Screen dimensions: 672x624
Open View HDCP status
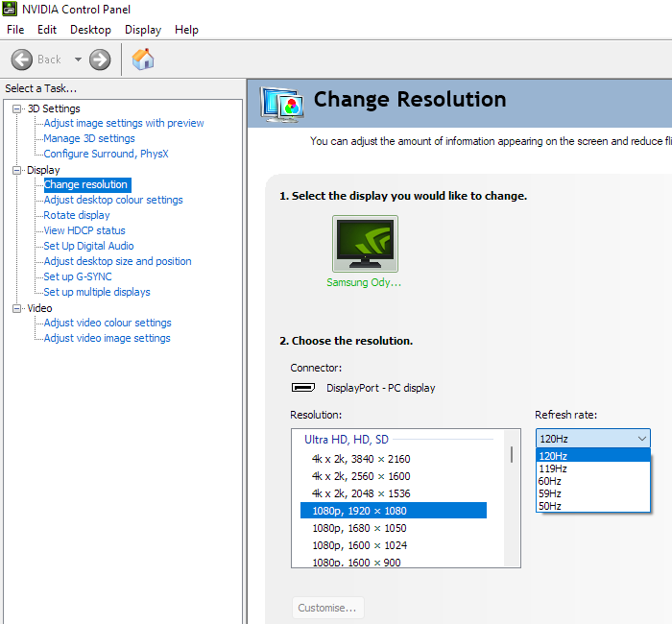84,230
